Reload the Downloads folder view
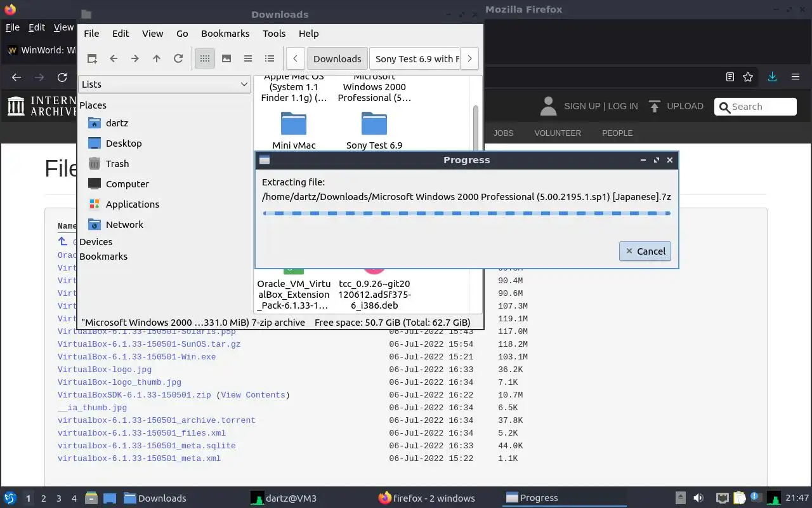The height and width of the screenshot is (508, 812). click(178, 58)
